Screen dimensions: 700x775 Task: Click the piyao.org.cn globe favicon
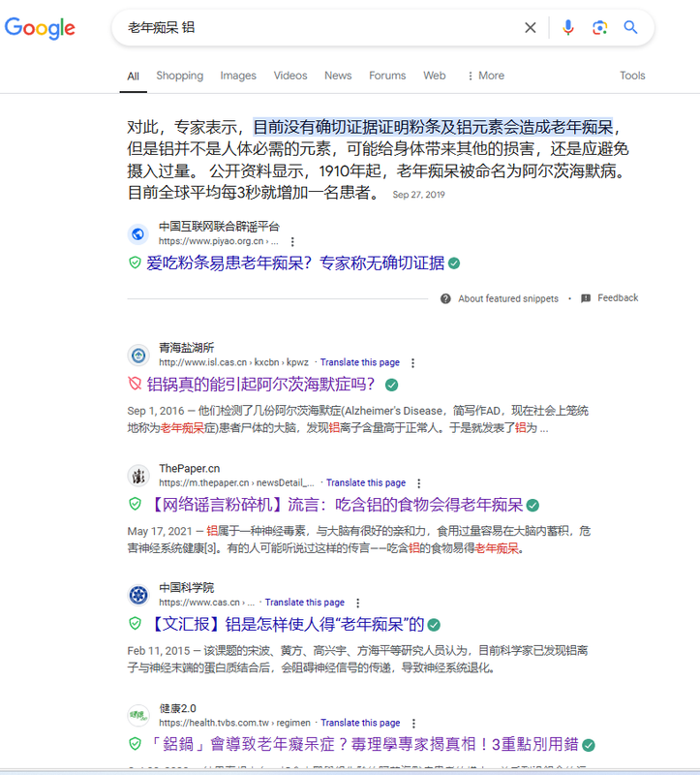(138, 233)
